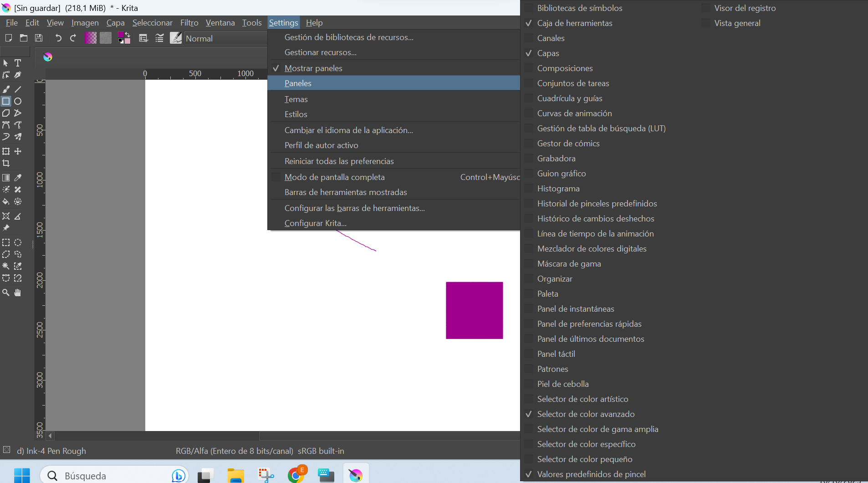Expand the Temas submenu
Viewport: 868px width, 483px height.
coord(393,99)
